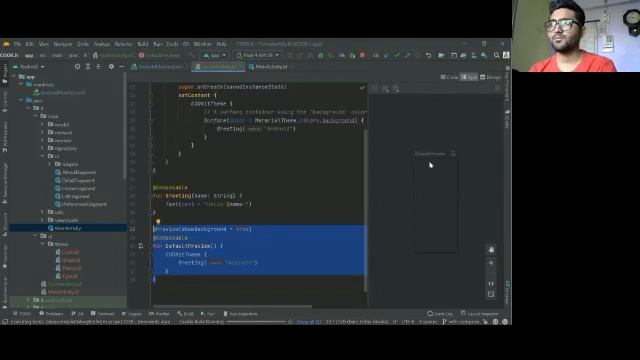The height and width of the screenshot is (360, 640).
Task: Click preview pan hand icon
Action: tap(491, 249)
